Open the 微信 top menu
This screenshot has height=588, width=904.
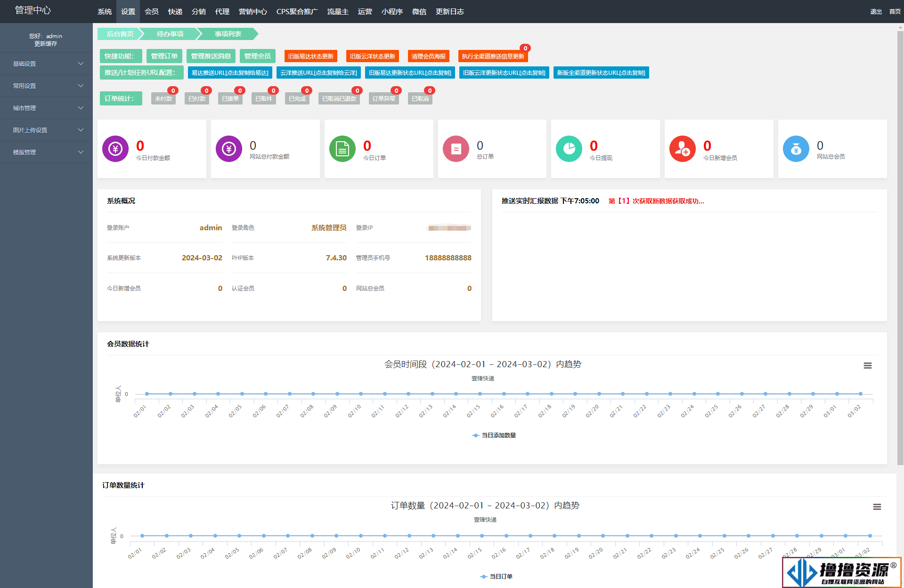(419, 11)
